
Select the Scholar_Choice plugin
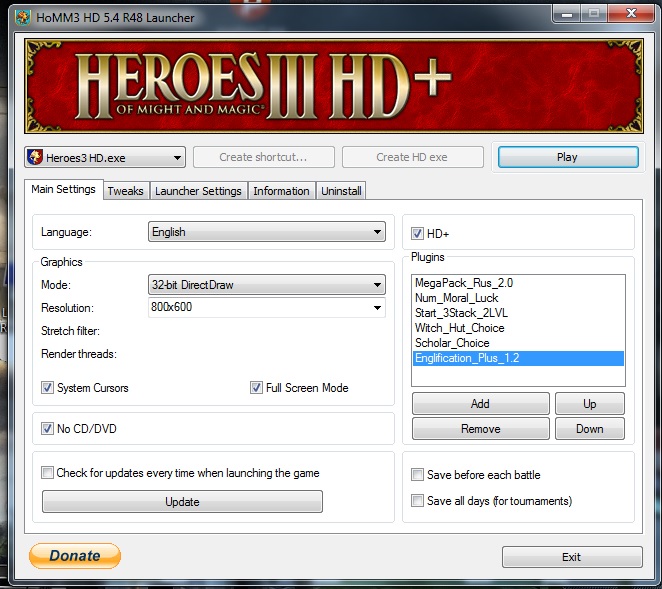(518, 343)
